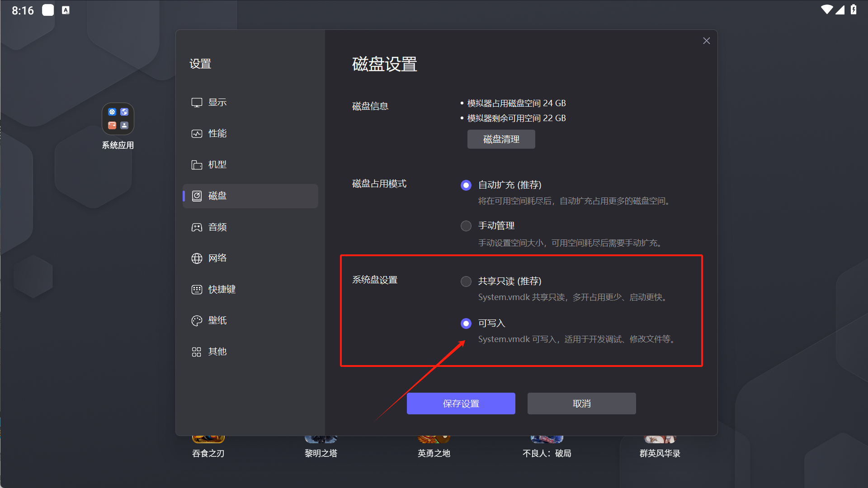The height and width of the screenshot is (488, 868).
Task: Close the settings dialog with X
Action: coord(707,41)
